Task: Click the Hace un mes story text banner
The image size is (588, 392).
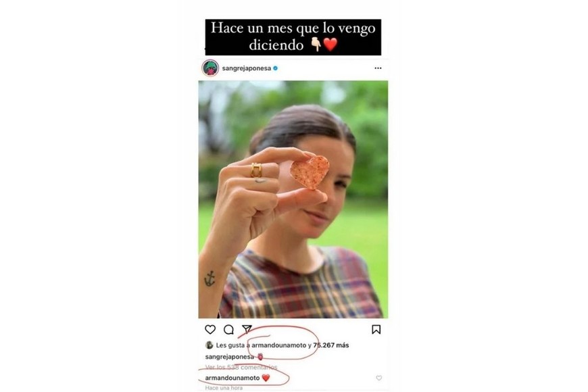Action: pos(293,37)
